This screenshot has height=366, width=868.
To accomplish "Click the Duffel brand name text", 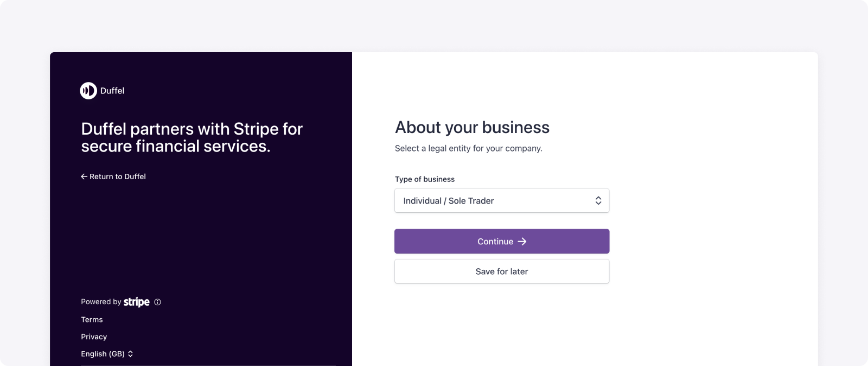I will [112, 91].
